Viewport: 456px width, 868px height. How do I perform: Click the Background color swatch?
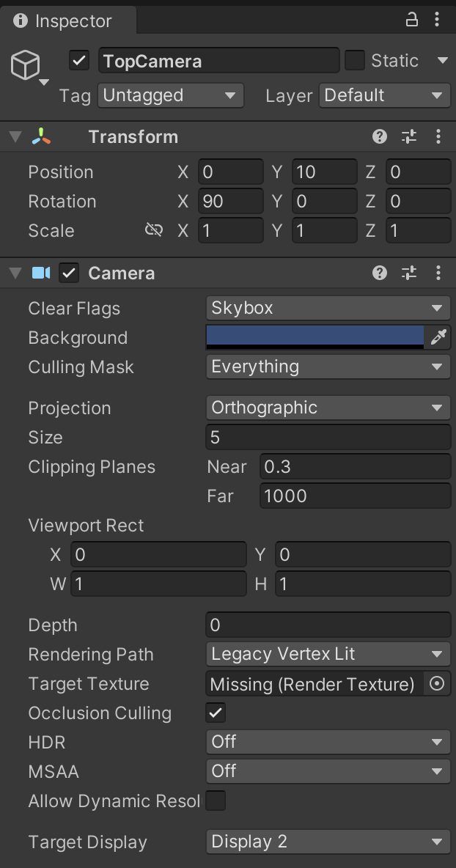tap(315, 337)
